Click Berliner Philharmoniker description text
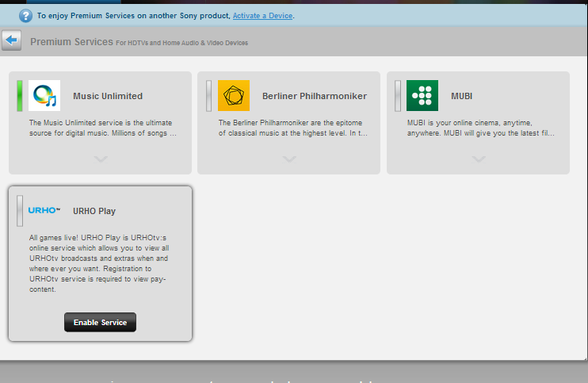588x383 pixels. click(293, 128)
